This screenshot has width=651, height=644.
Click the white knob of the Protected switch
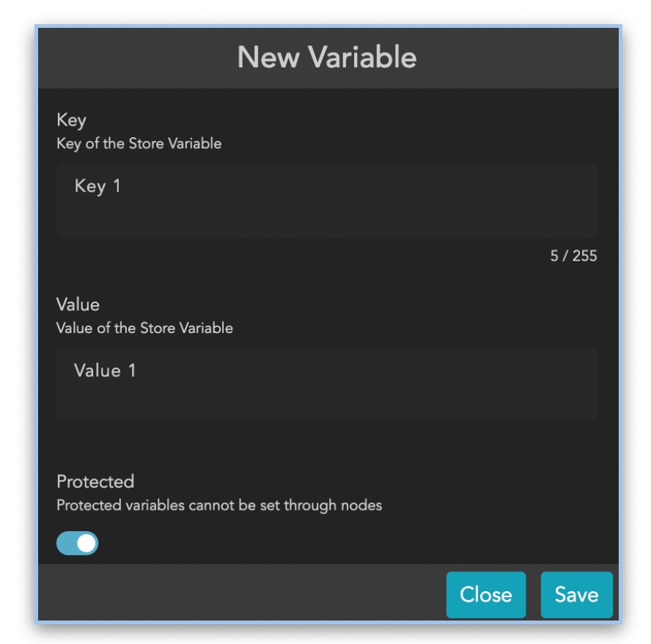tap(87, 544)
